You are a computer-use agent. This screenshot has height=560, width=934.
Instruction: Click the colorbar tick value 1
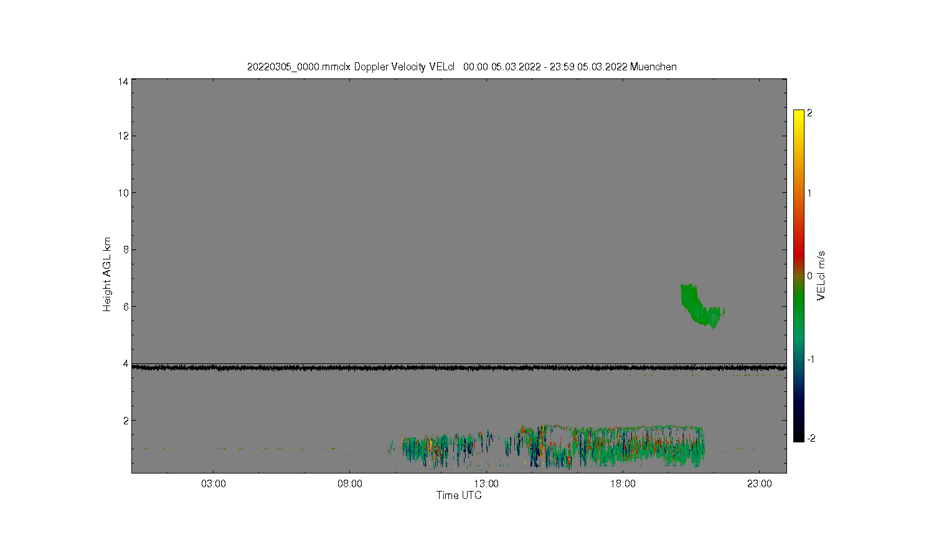pos(809,193)
